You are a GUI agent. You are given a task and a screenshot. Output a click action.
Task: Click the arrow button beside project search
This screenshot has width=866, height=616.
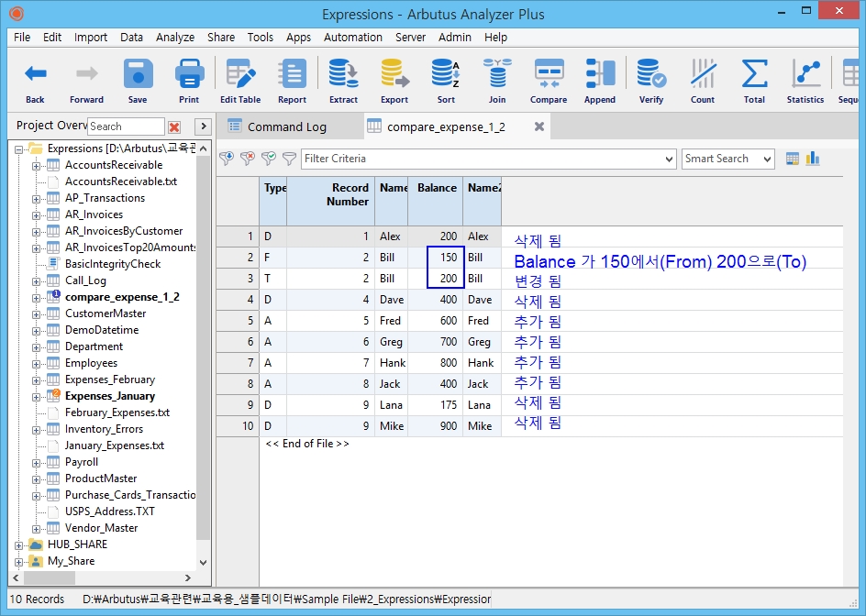tap(204, 126)
